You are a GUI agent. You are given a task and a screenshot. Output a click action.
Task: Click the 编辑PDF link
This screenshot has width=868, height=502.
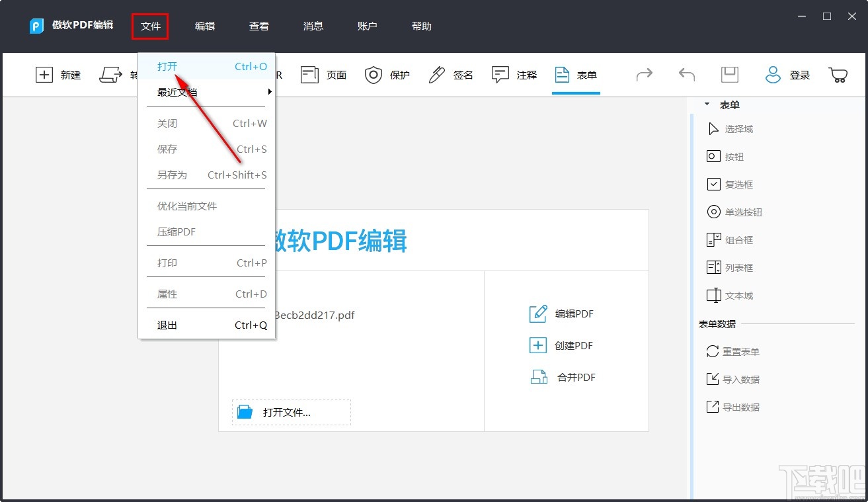point(574,314)
